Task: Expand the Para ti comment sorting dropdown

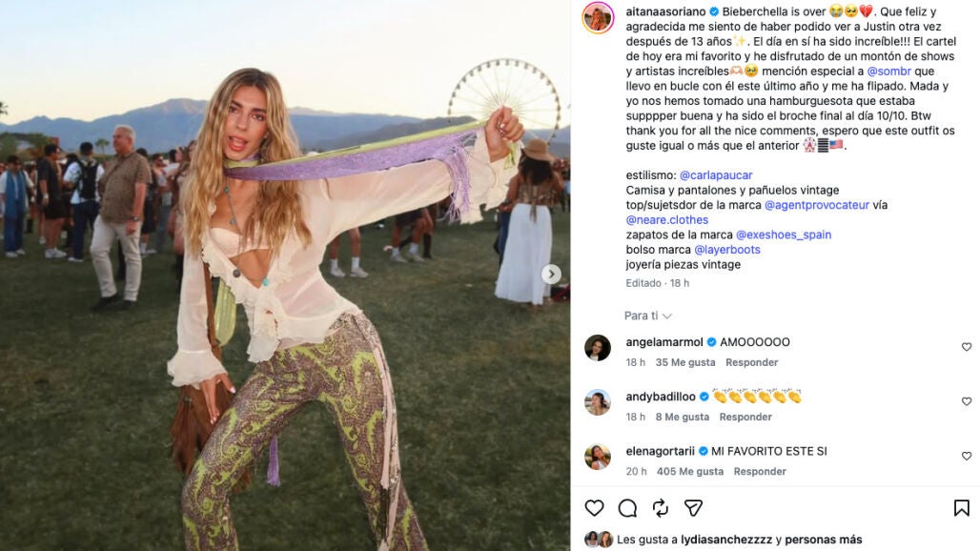Action: (647, 316)
